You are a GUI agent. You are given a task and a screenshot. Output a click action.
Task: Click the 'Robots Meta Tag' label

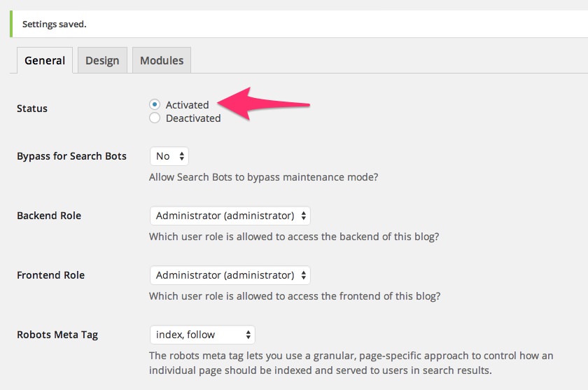pos(57,335)
